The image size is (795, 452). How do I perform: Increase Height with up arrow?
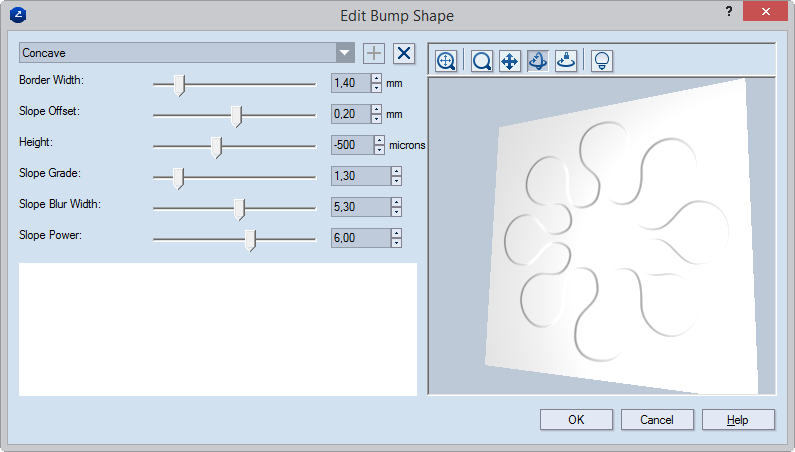pos(379,141)
